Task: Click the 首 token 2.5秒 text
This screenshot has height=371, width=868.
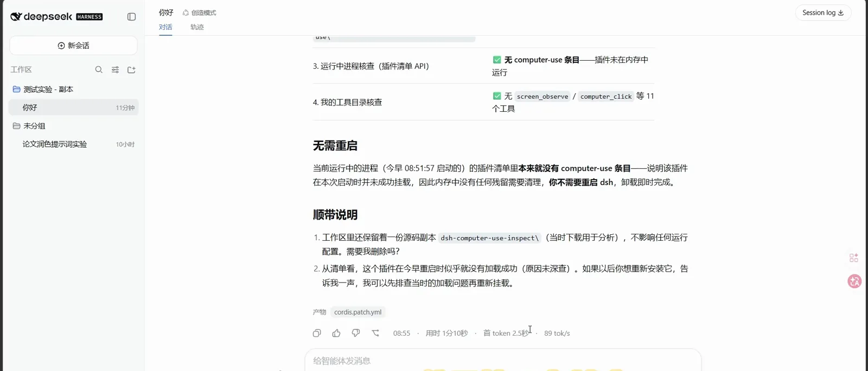Action: 506,333
